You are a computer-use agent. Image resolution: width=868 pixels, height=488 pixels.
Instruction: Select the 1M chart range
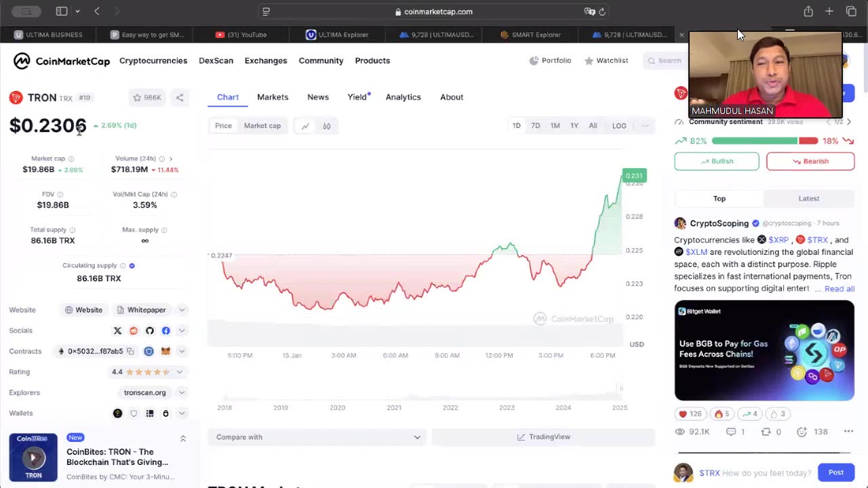tap(555, 126)
